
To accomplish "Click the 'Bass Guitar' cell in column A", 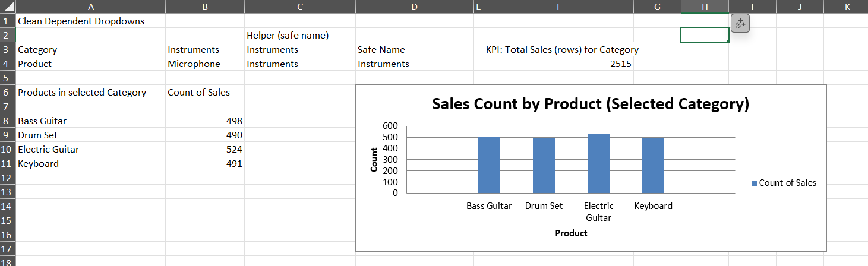I will pos(90,121).
